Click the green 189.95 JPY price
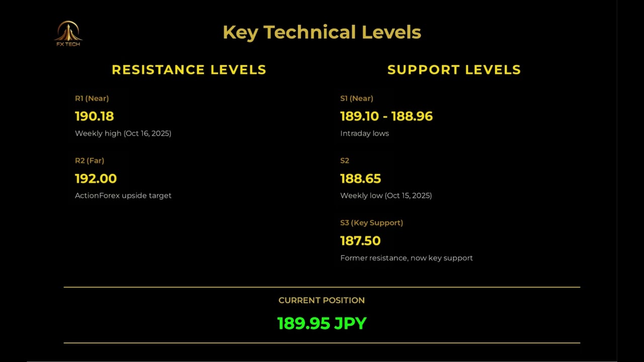 pos(321,323)
